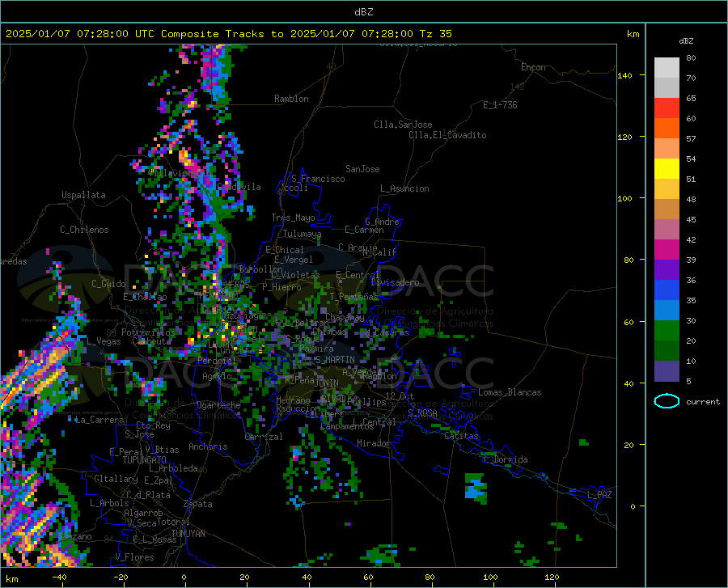Click the Clla.El_Cavadito map label

point(447,135)
